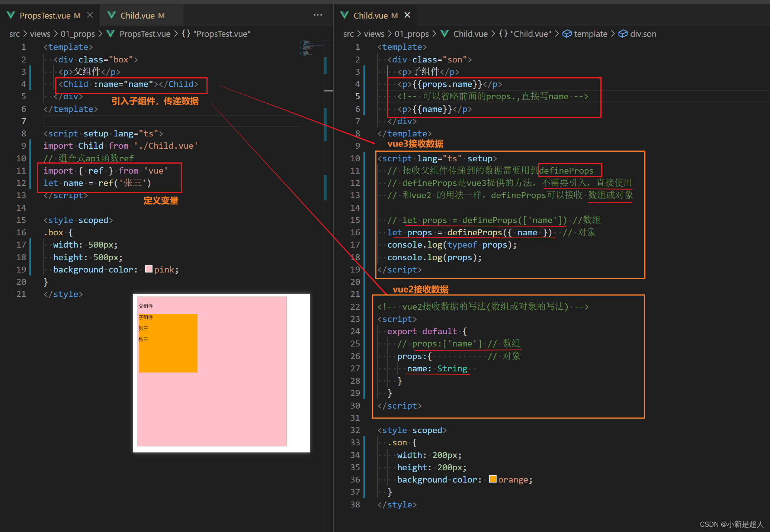The image size is (770, 532).
Task: Click '.son {' selector line
Action: [402, 442]
